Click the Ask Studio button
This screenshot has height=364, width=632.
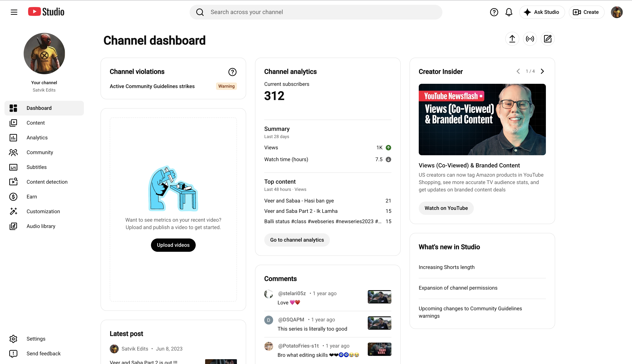(542, 12)
